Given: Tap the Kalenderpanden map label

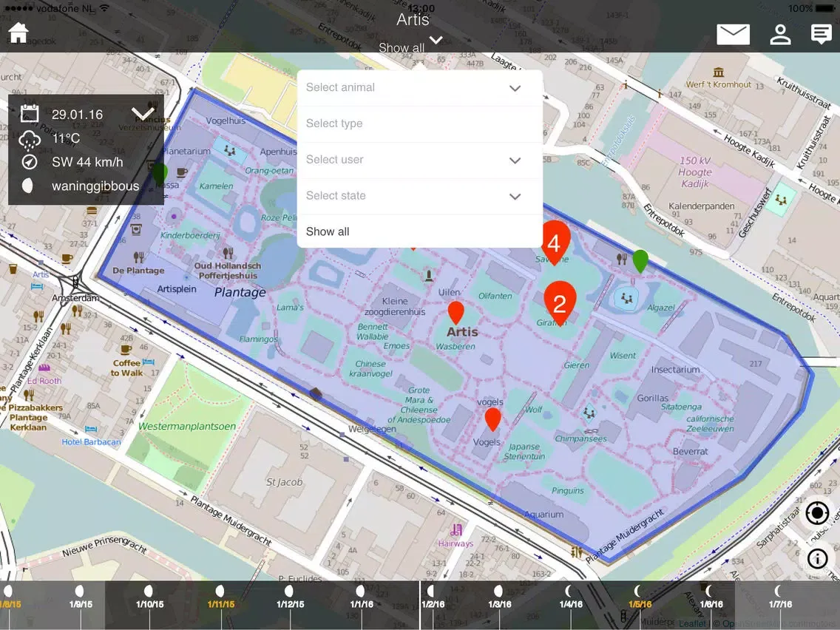Looking at the screenshot, I should pyautogui.click(x=701, y=206).
